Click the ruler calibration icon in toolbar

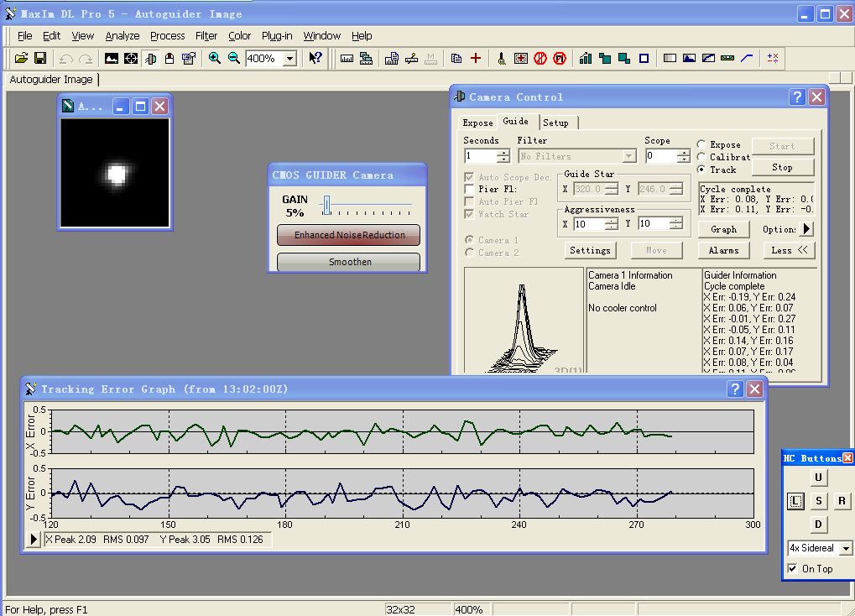[x=347, y=58]
